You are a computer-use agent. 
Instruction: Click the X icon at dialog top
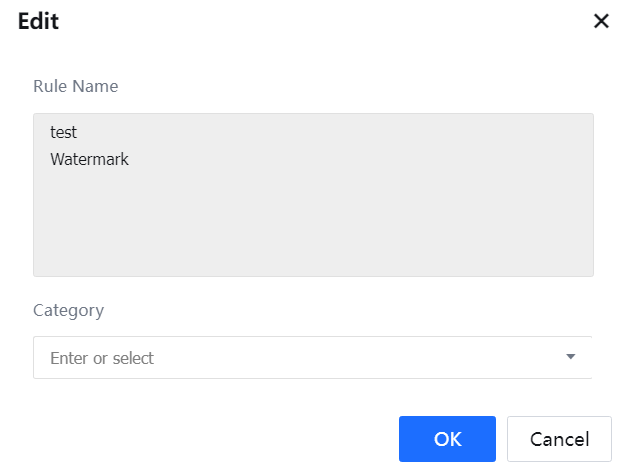click(x=601, y=22)
